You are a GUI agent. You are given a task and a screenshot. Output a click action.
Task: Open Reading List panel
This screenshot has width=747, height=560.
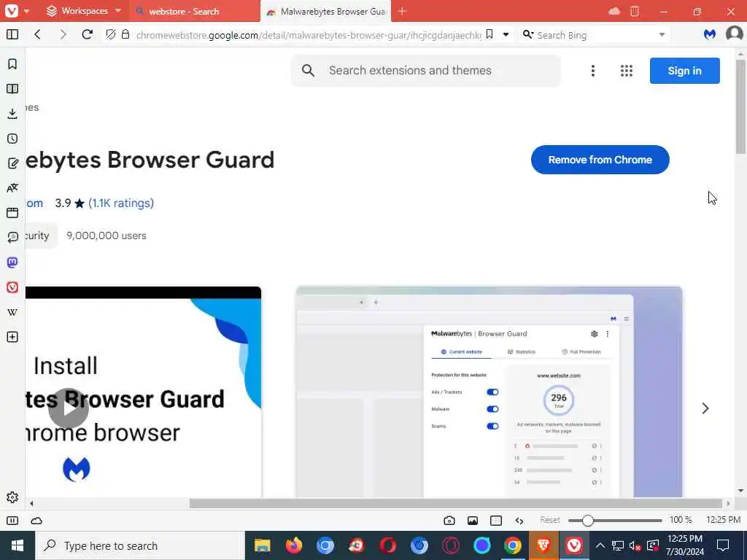(12, 88)
